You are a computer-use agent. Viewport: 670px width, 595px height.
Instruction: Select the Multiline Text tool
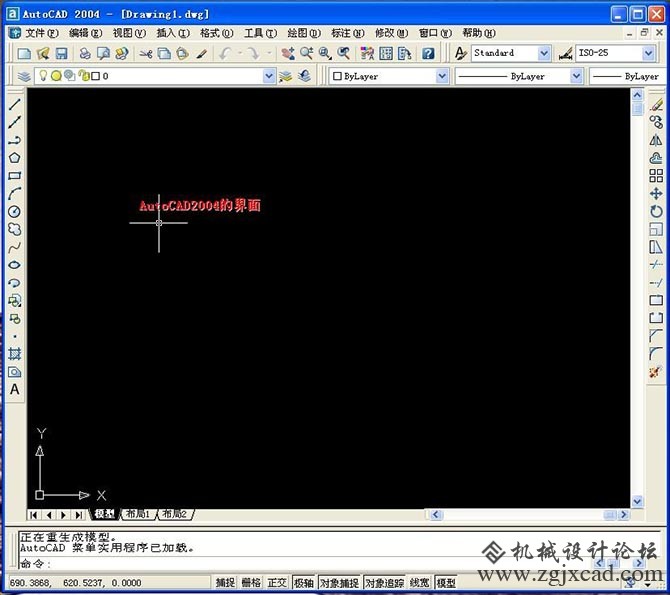[x=15, y=389]
